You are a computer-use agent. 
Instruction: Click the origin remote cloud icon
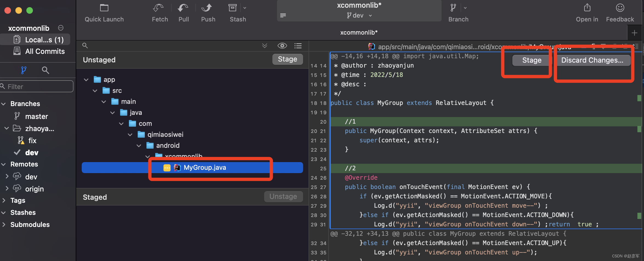coord(17,188)
